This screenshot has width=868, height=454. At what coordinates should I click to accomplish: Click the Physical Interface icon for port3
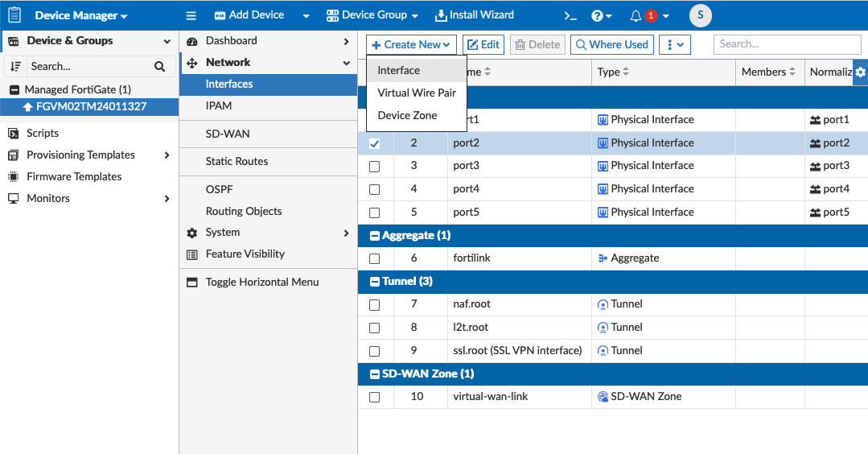tap(603, 166)
